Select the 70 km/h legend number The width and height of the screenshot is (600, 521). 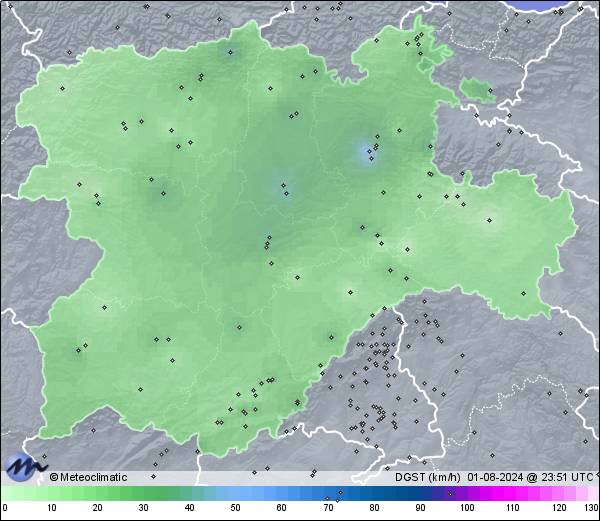point(328,508)
